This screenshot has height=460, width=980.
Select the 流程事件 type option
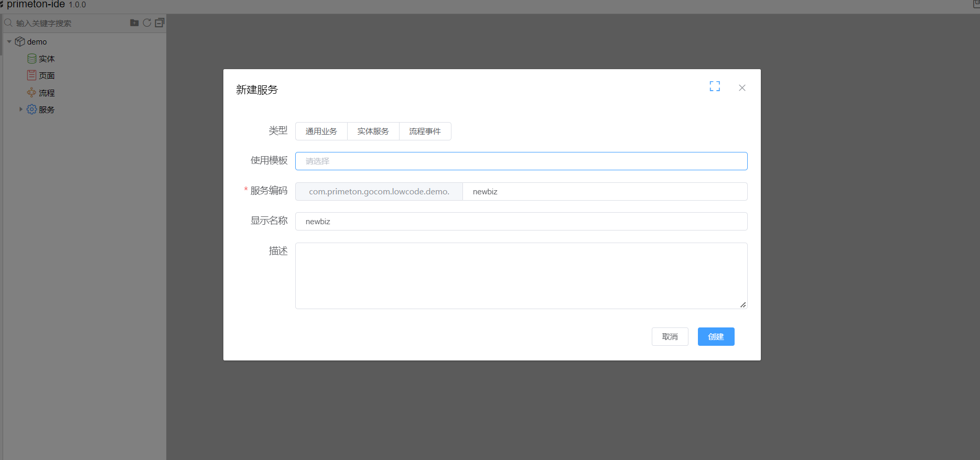point(425,132)
